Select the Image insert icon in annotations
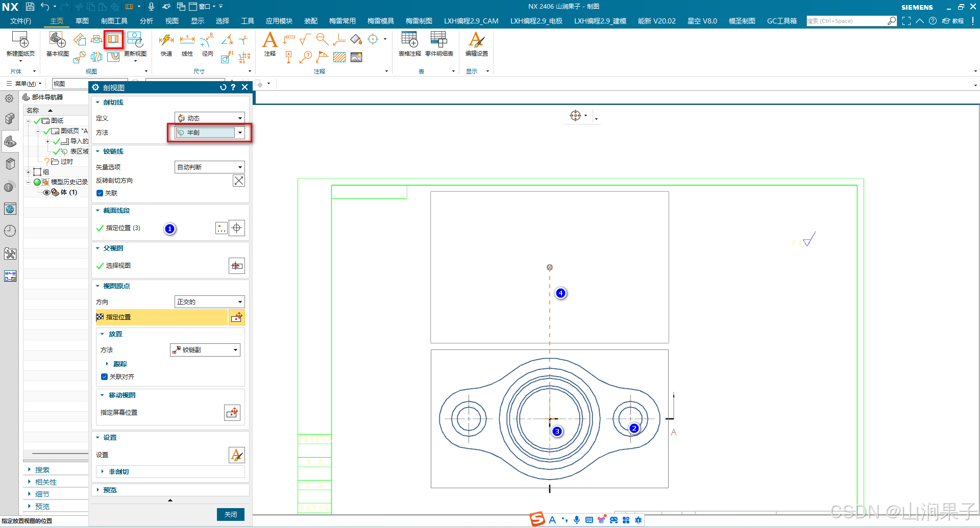The width and height of the screenshot is (980, 528). pos(356,57)
